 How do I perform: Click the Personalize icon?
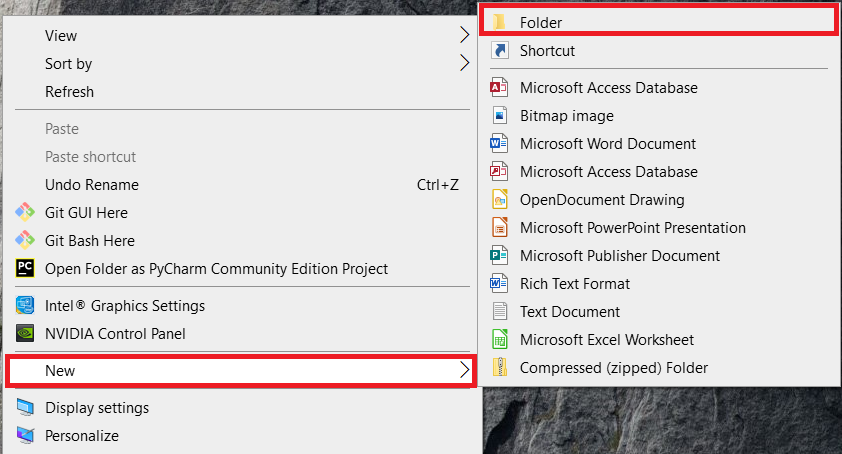coord(25,435)
